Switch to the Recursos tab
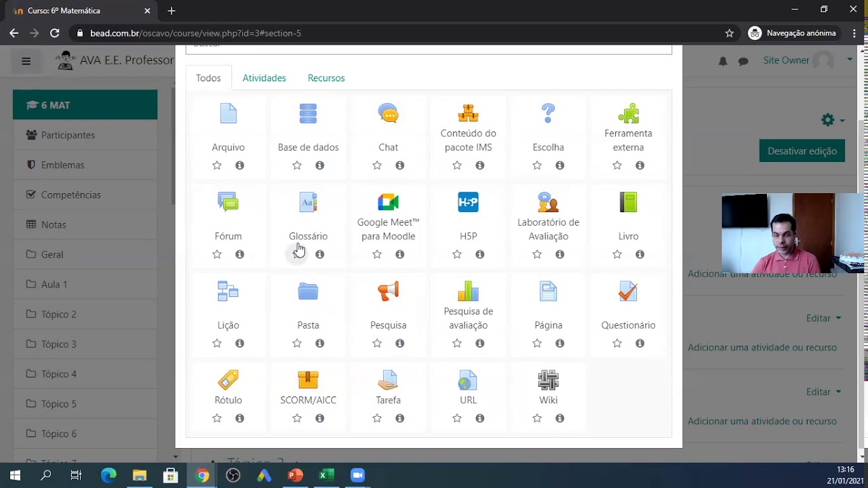The width and height of the screenshot is (868, 488). click(x=326, y=78)
